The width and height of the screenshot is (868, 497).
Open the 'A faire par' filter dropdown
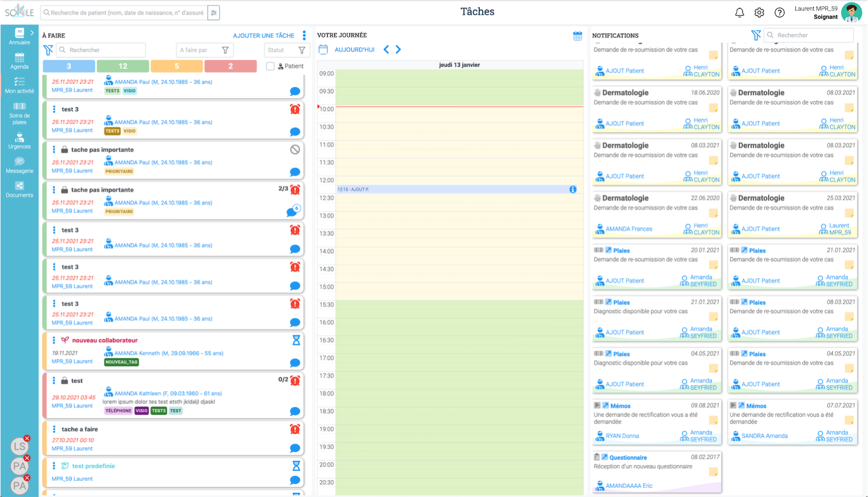[x=205, y=50]
